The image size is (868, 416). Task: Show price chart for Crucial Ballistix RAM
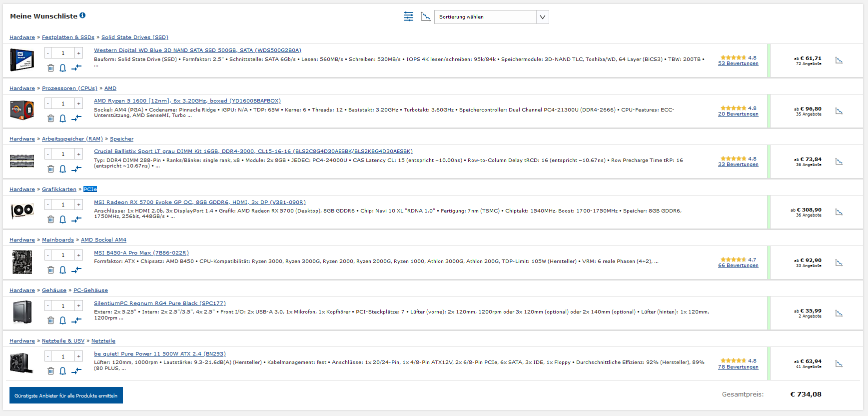(x=839, y=161)
